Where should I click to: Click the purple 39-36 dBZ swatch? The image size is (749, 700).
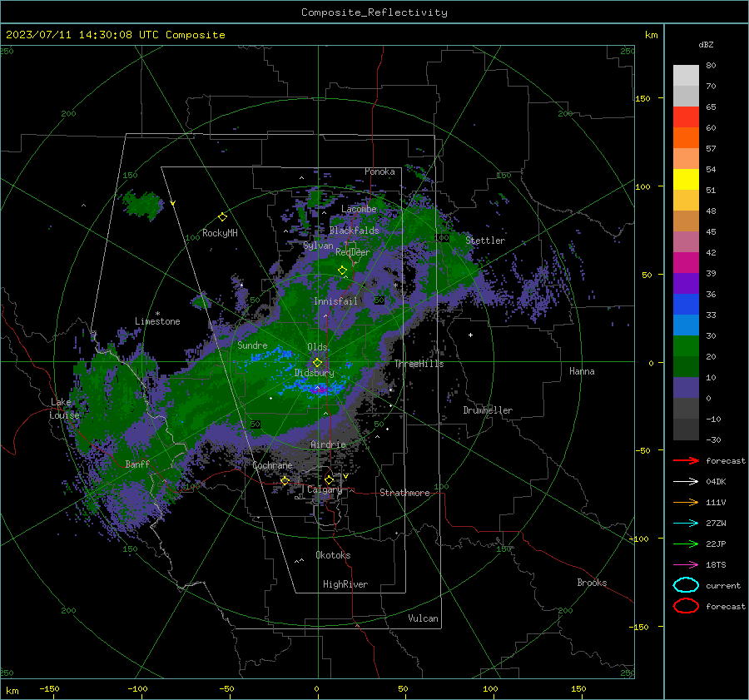pos(686,284)
